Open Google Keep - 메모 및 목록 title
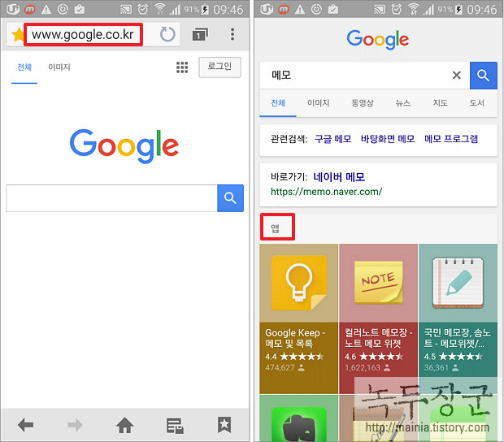Viewport: 504px width, 442px height. pos(295,338)
